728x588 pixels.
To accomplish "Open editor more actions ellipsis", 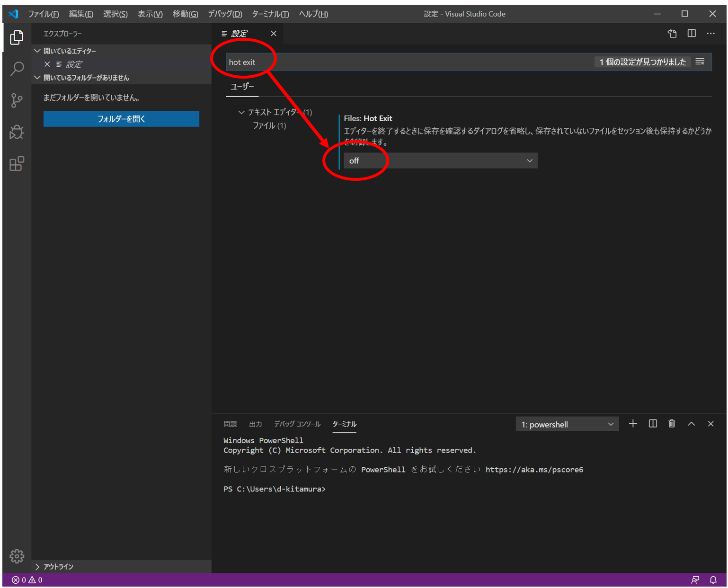I will [x=710, y=34].
